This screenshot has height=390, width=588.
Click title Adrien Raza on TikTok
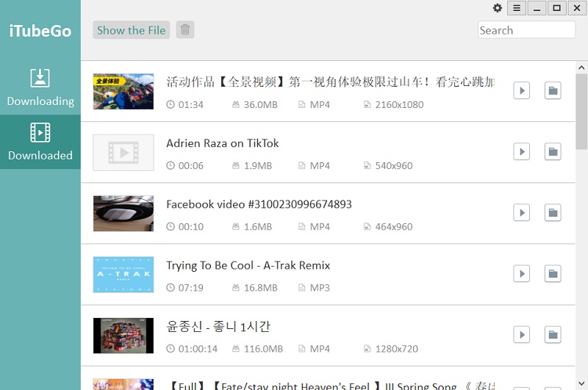tap(223, 143)
